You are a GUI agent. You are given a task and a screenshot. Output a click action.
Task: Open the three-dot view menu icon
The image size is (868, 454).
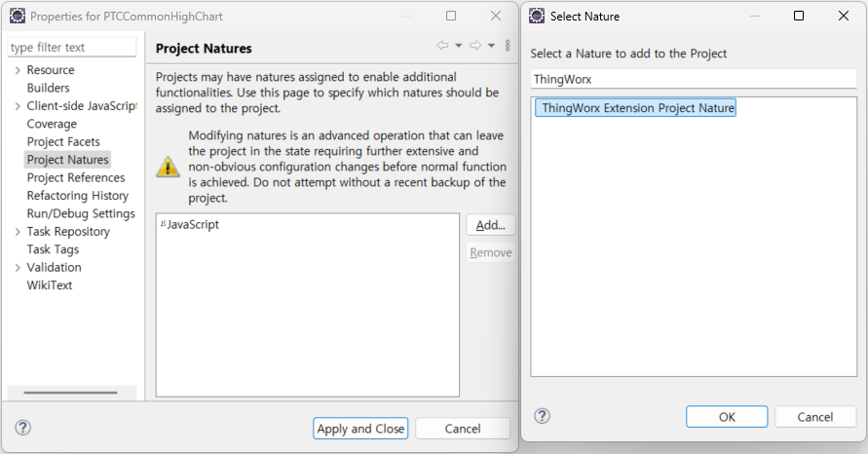point(508,46)
